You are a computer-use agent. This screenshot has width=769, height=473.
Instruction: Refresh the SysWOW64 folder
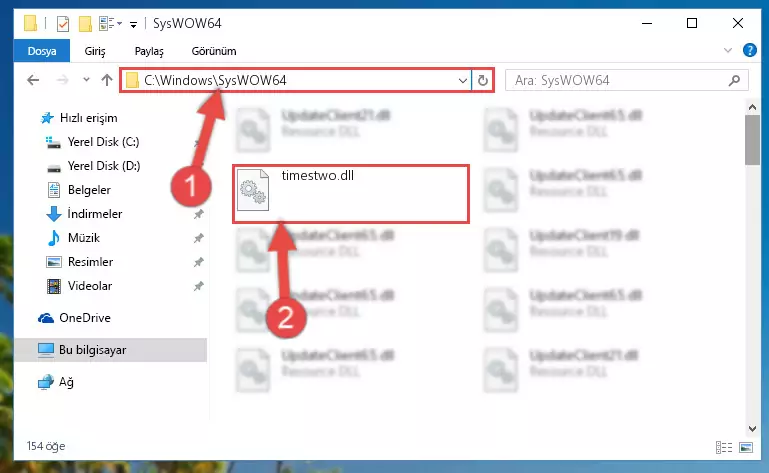pos(483,80)
